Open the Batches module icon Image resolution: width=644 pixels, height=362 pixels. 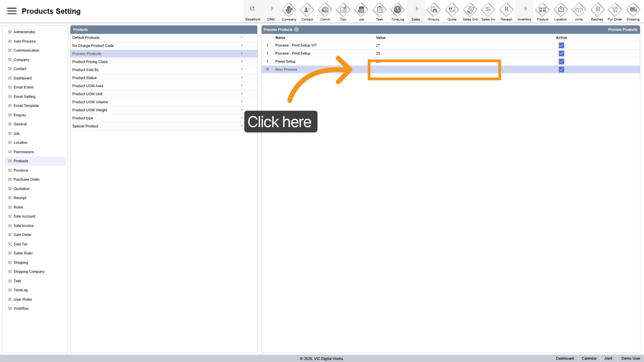click(x=597, y=10)
